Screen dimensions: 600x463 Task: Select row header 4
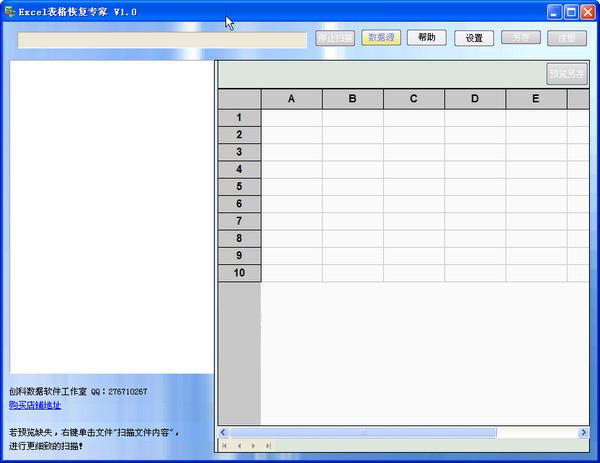coord(240,169)
